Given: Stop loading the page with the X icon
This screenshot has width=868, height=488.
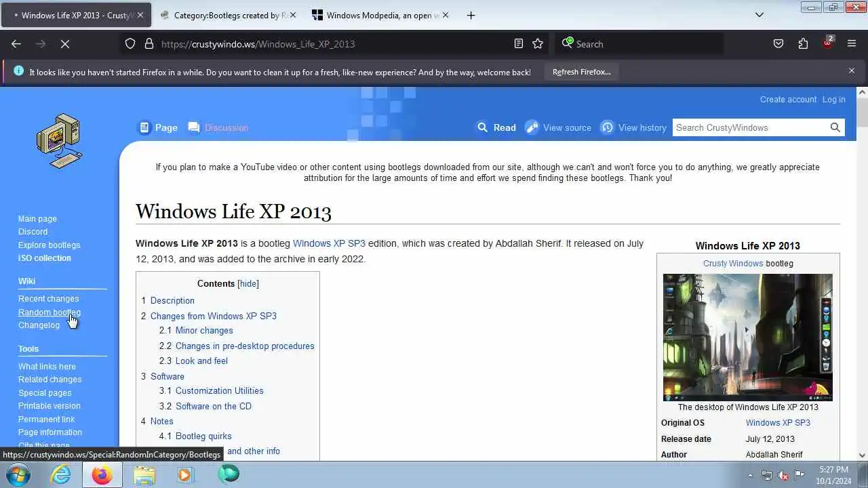Looking at the screenshot, I should (65, 44).
